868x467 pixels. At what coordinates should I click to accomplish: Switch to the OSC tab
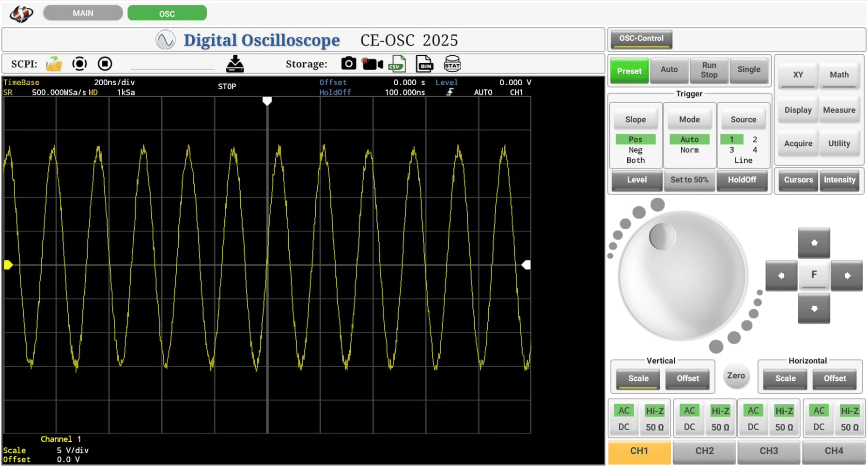pyautogui.click(x=167, y=14)
